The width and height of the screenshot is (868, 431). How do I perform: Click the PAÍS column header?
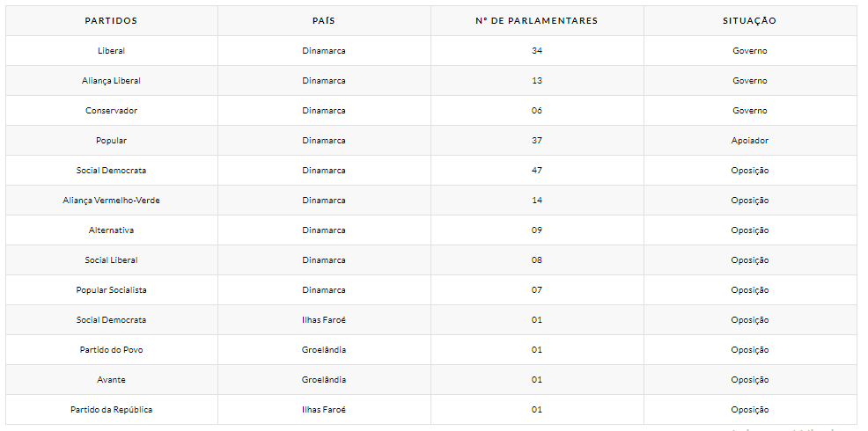[x=324, y=21]
